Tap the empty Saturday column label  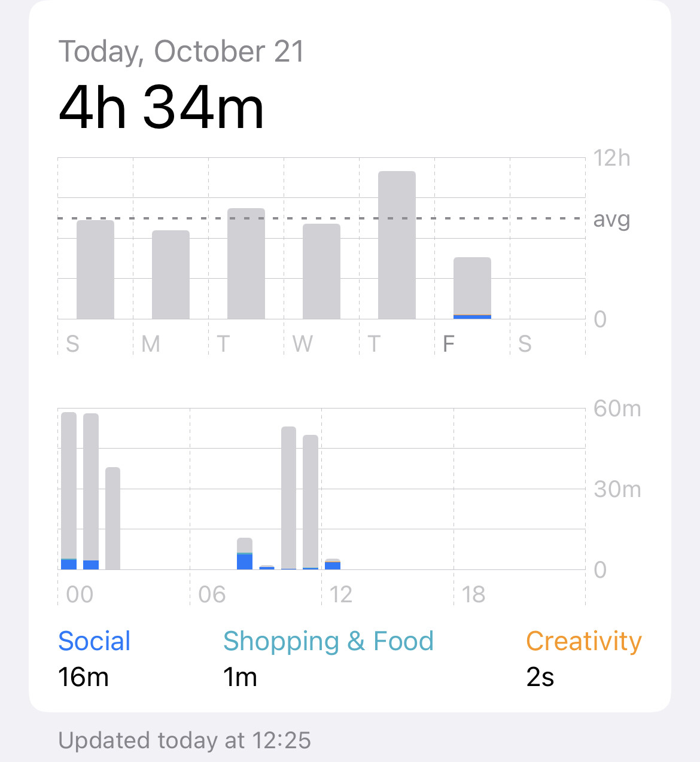coord(525,344)
